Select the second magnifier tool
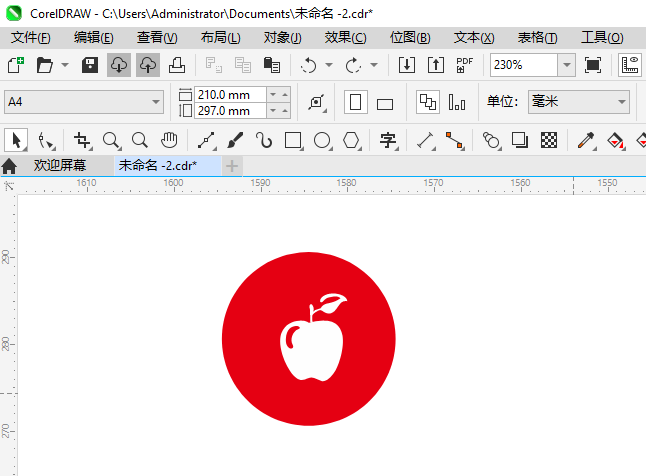Screen dimensions: 646x476 140,140
